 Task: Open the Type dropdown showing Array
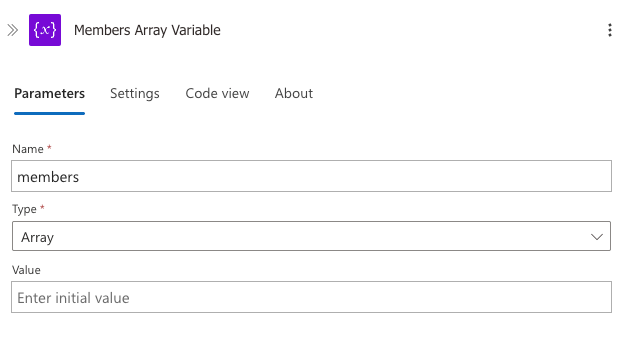tap(312, 236)
